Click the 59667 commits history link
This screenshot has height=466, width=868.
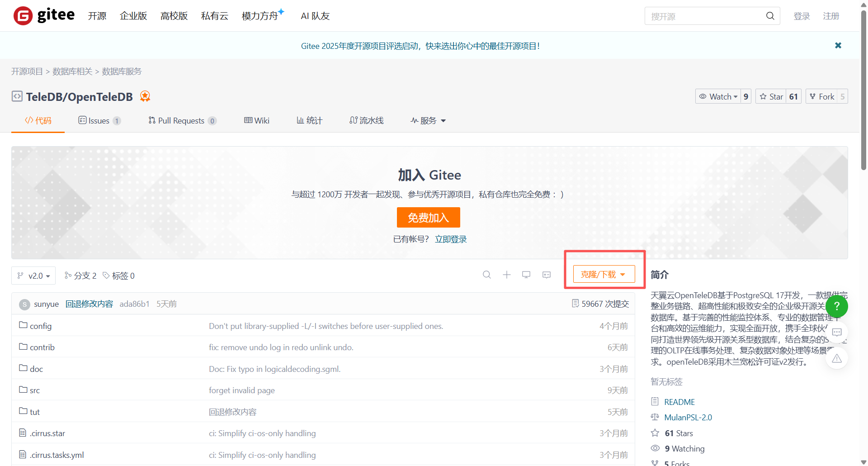pos(600,304)
